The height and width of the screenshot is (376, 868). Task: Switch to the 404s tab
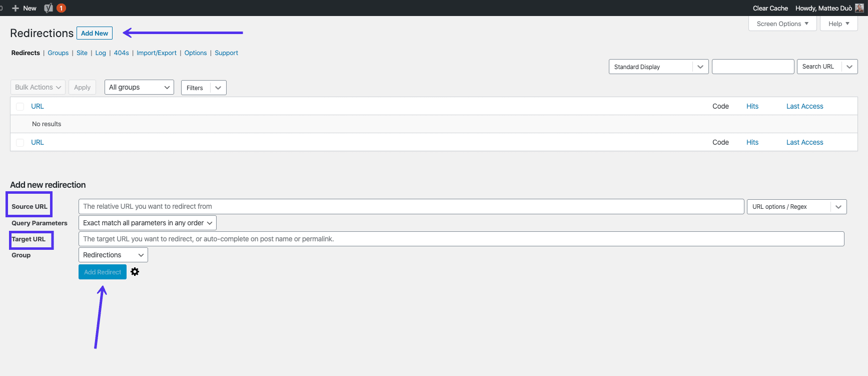(x=121, y=53)
